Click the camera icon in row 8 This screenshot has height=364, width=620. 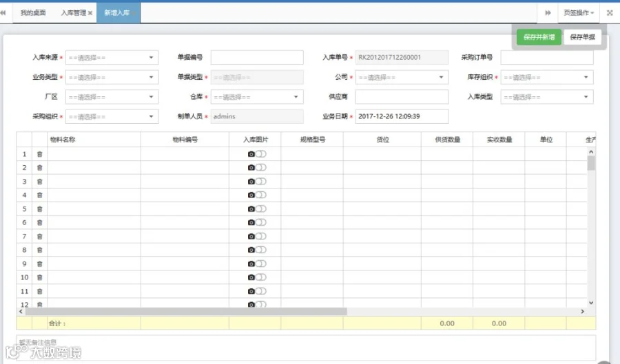[x=251, y=250]
